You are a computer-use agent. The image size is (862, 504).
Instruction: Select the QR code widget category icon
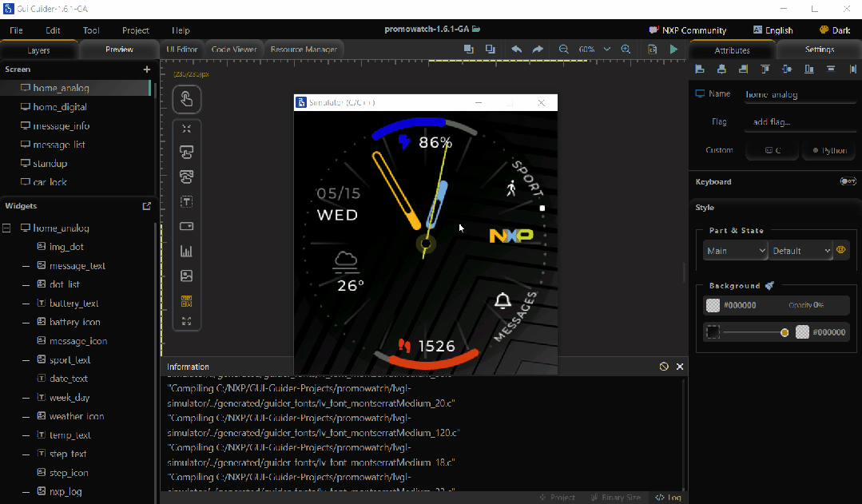tap(186, 300)
